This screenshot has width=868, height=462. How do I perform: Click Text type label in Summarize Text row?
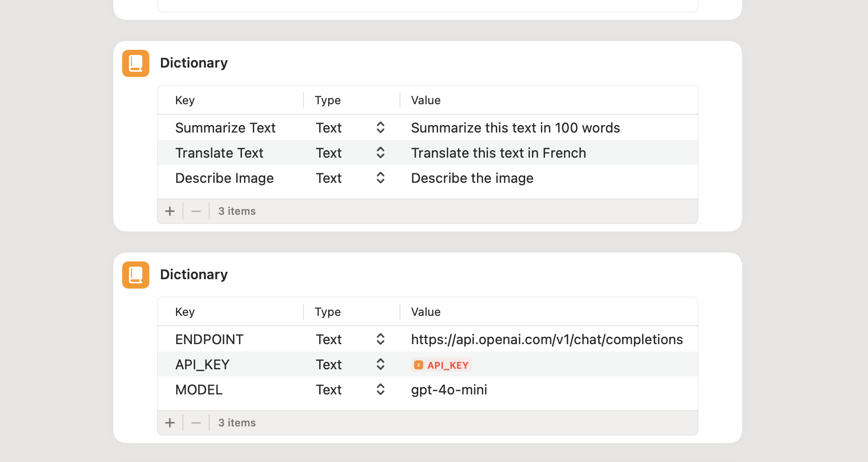(x=329, y=128)
